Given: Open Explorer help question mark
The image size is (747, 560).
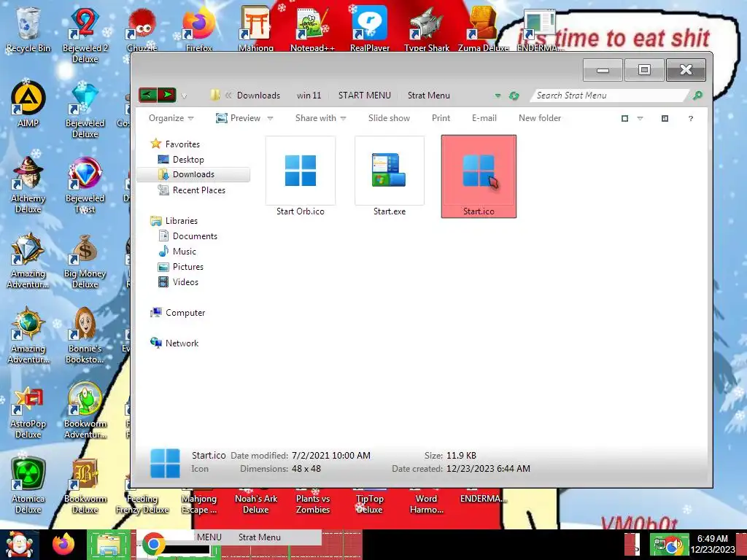Looking at the screenshot, I should (x=691, y=119).
